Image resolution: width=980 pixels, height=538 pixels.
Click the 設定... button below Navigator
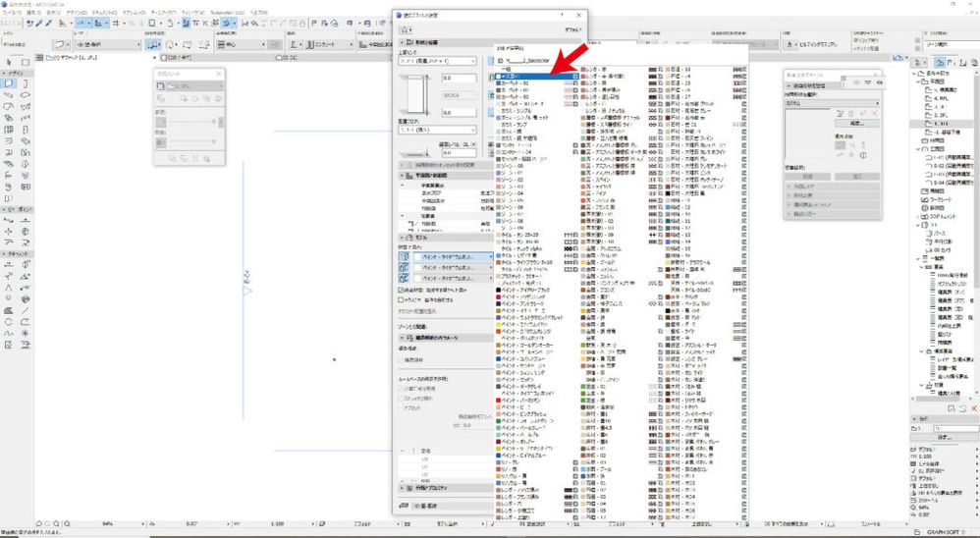pos(943,438)
